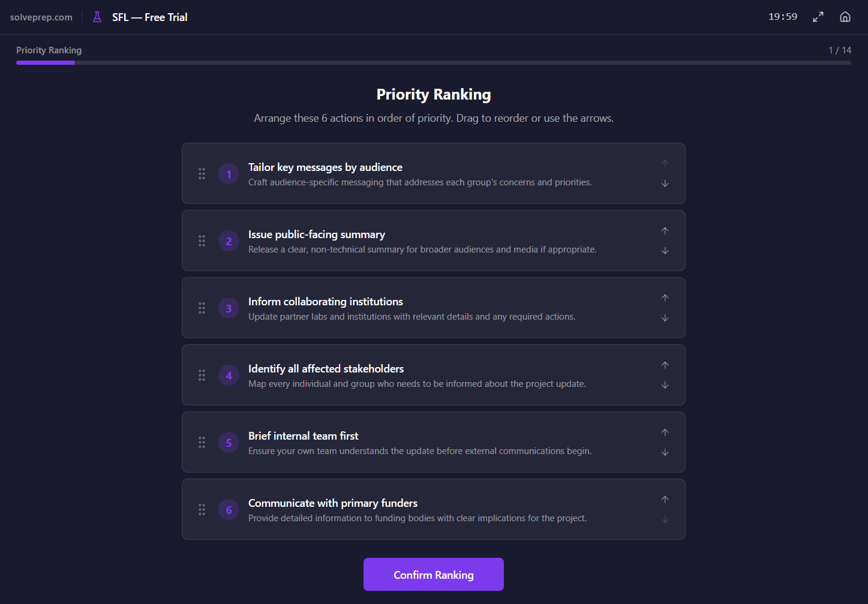Move Issue public-facing summary up one position
This screenshot has width=868, height=604.
pyautogui.click(x=665, y=230)
